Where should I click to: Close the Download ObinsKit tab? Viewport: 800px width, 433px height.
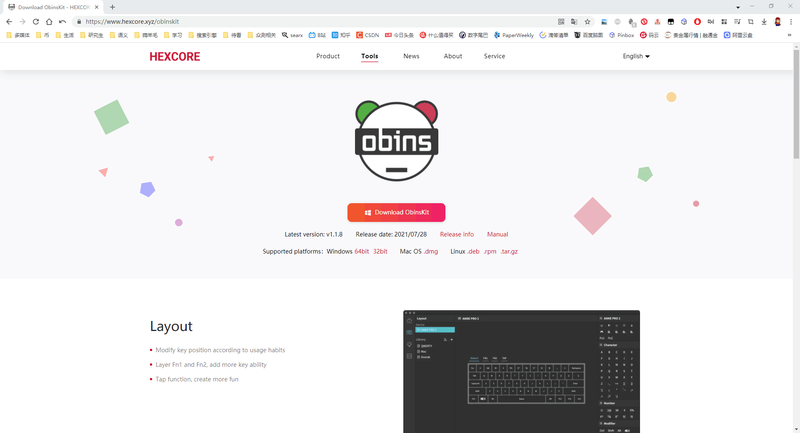tap(96, 7)
